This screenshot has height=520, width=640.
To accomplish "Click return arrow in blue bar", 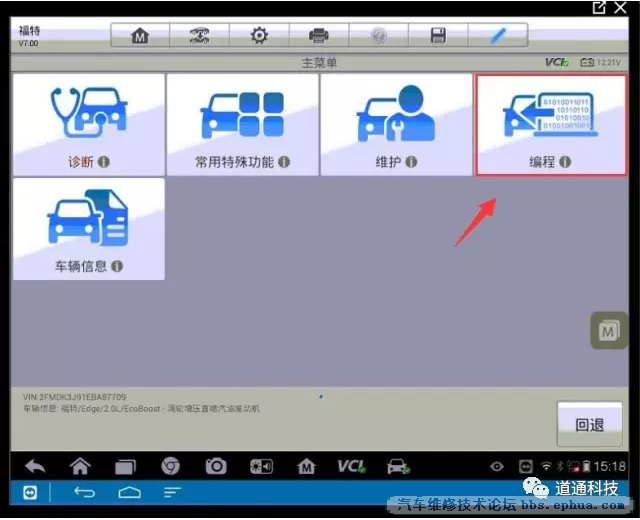I will (84, 493).
